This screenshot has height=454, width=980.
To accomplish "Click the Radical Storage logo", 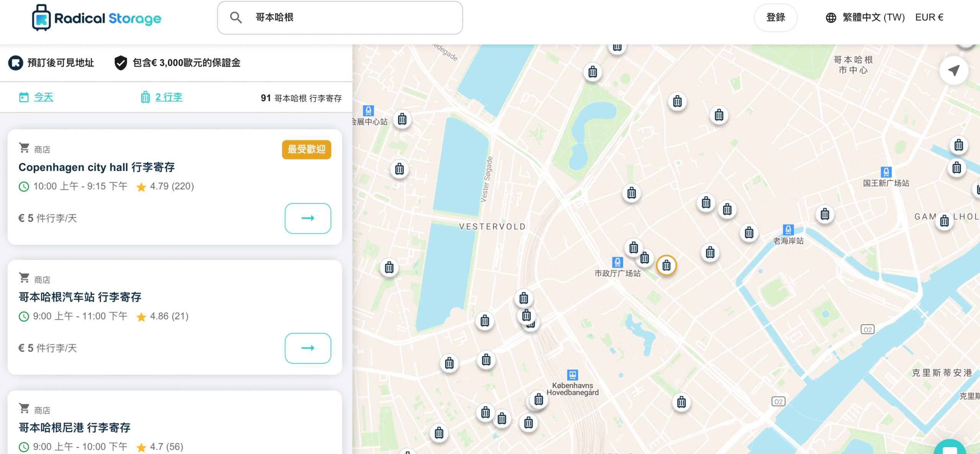I will pos(96,18).
